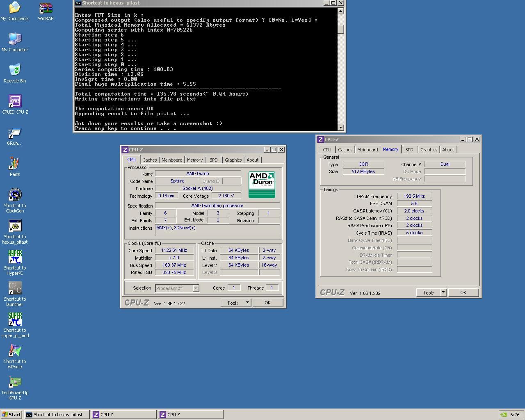Click console window title bar icon

coord(78,3)
